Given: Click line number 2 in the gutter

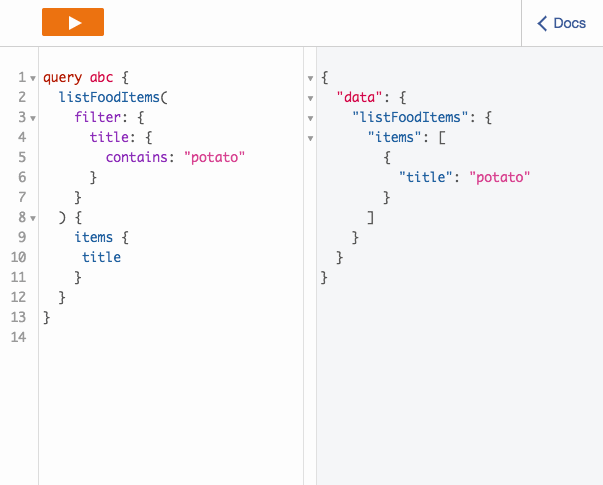Looking at the screenshot, I should click(x=22, y=97).
